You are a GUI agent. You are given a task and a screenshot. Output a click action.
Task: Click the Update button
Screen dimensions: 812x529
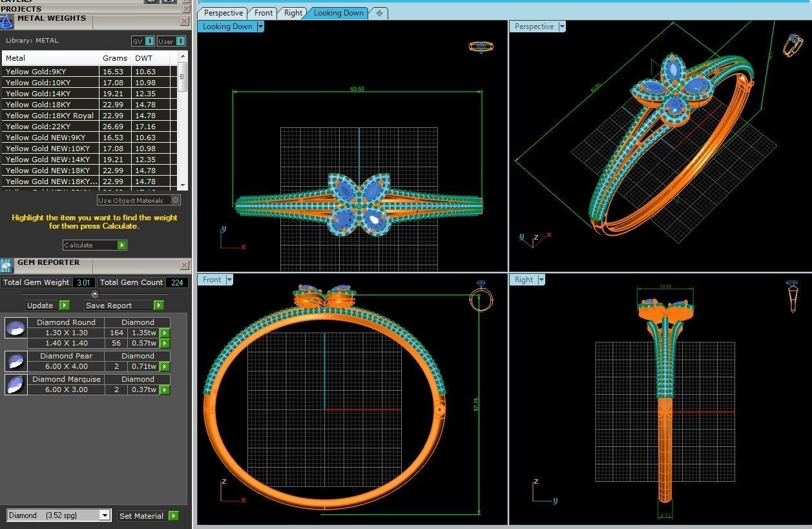47,306
